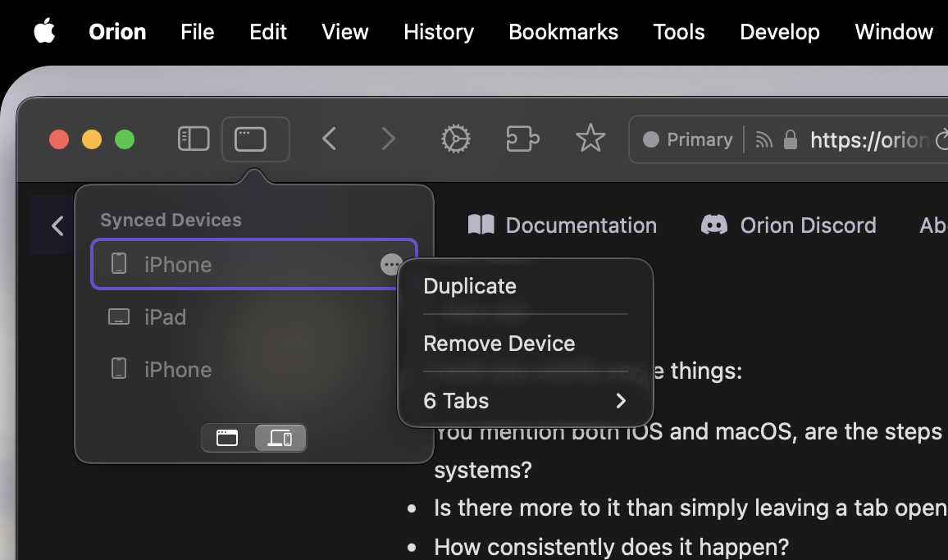
Task: Switch to local windows view in popover
Action: [227, 438]
